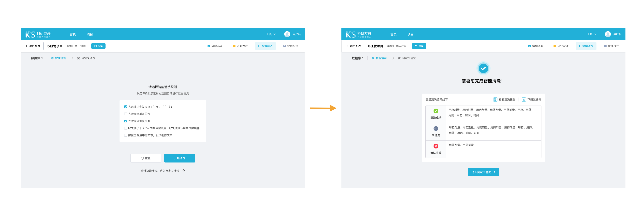Expand 工具 dropdown on cleaning-results page
644x216 pixels.
pyautogui.click(x=592, y=34)
